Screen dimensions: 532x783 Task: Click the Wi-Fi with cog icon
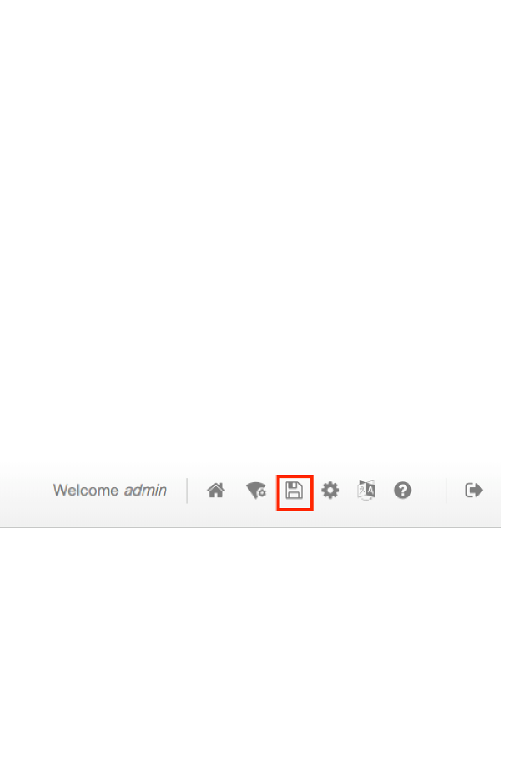pyautogui.click(x=256, y=491)
